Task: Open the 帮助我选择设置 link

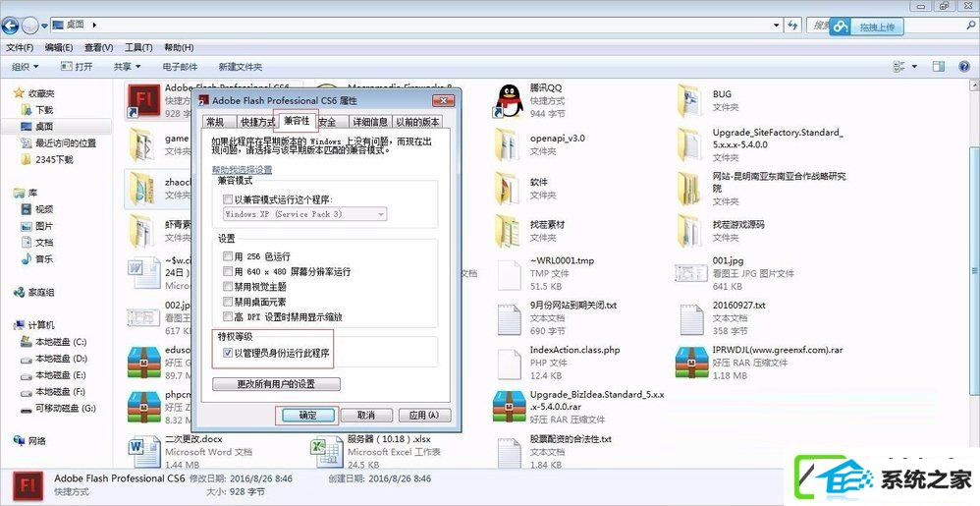Action: click(242, 170)
